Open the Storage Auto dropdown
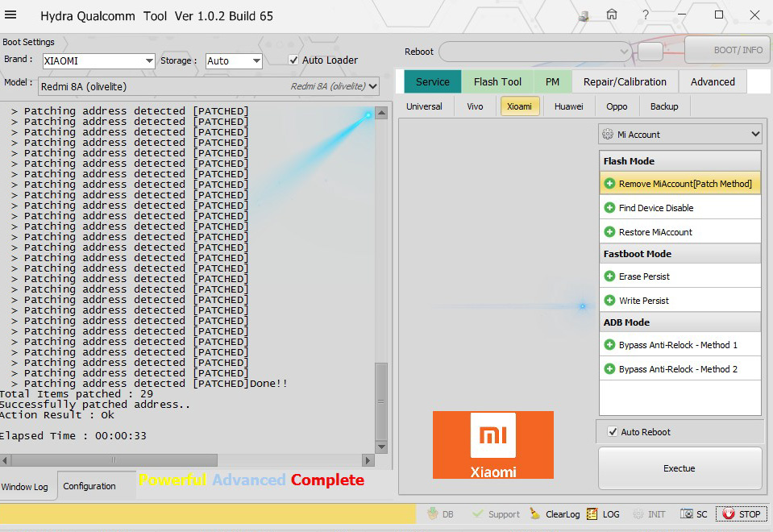This screenshot has height=532, width=773. (256, 61)
